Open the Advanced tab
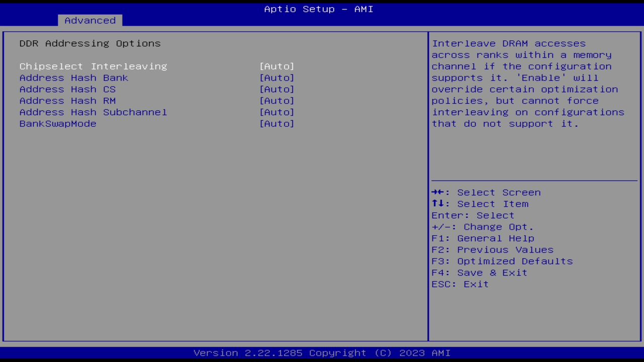This screenshot has width=644, height=362. pyautogui.click(x=90, y=21)
